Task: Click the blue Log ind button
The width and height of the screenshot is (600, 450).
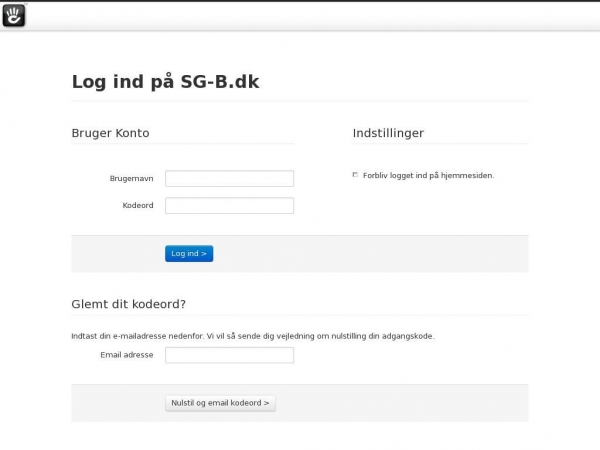Action: 189,253
